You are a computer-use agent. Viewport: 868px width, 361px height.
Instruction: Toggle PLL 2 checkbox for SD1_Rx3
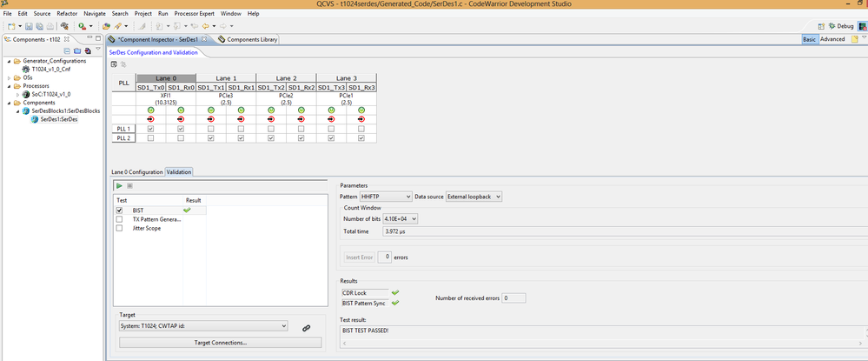361,138
